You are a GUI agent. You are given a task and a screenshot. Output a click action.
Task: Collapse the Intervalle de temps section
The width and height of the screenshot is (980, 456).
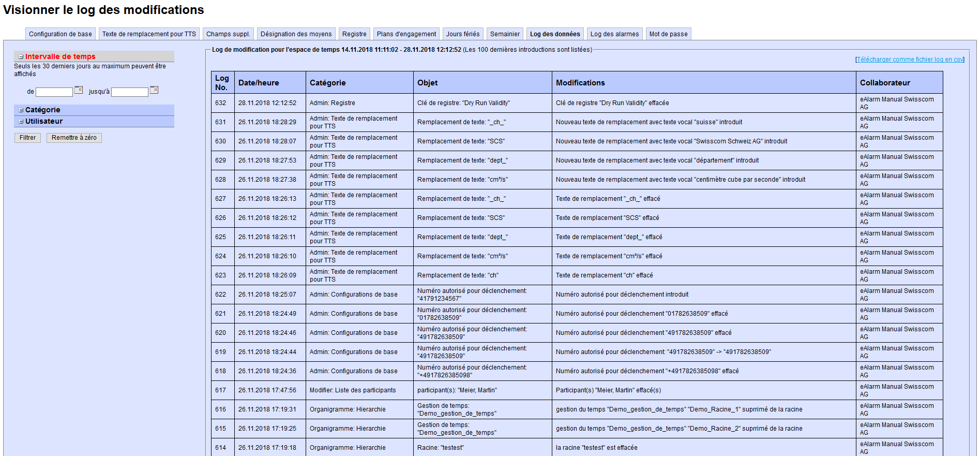pos(21,57)
